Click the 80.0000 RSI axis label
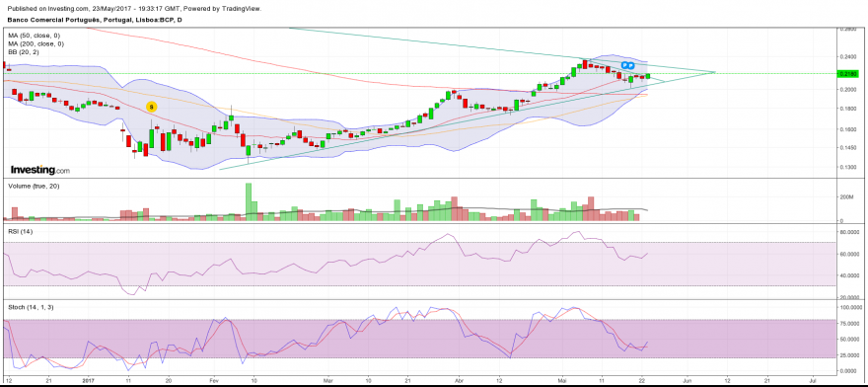This screenshot has width=868, height=387. click(x=848, y=233)
